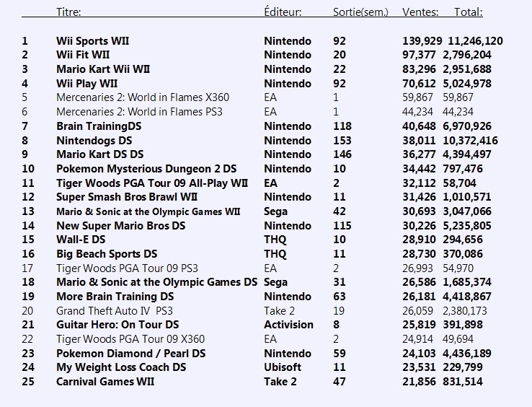
Task: Click the Nintendogs DS entry
Action: pyautogui.click(x=94, y=141)
